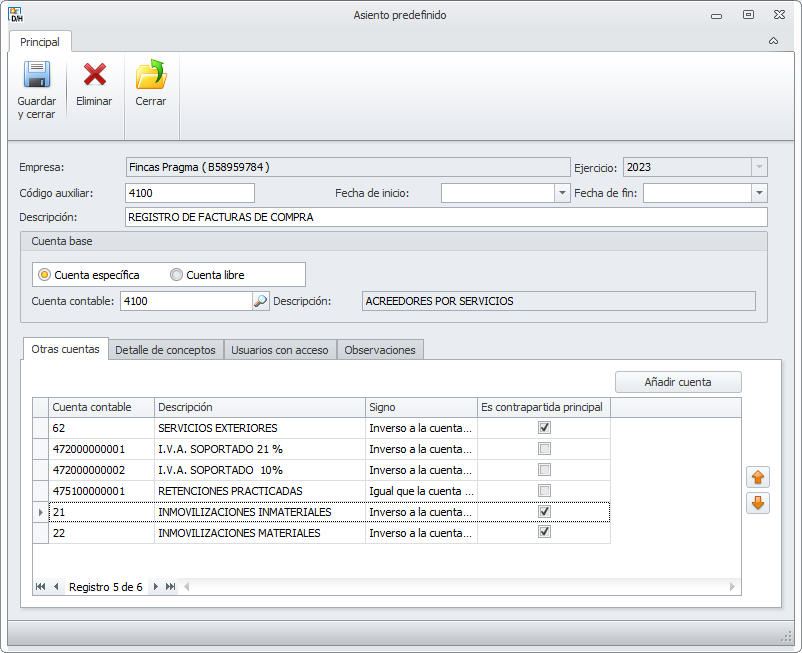
Task: Click the Descripción text field
Action: click(445, 217)
